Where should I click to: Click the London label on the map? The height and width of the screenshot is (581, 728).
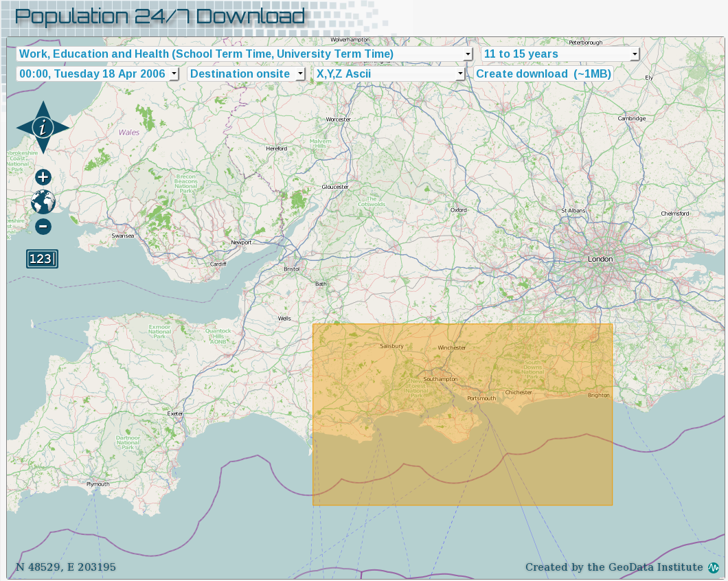pos(600,259)
